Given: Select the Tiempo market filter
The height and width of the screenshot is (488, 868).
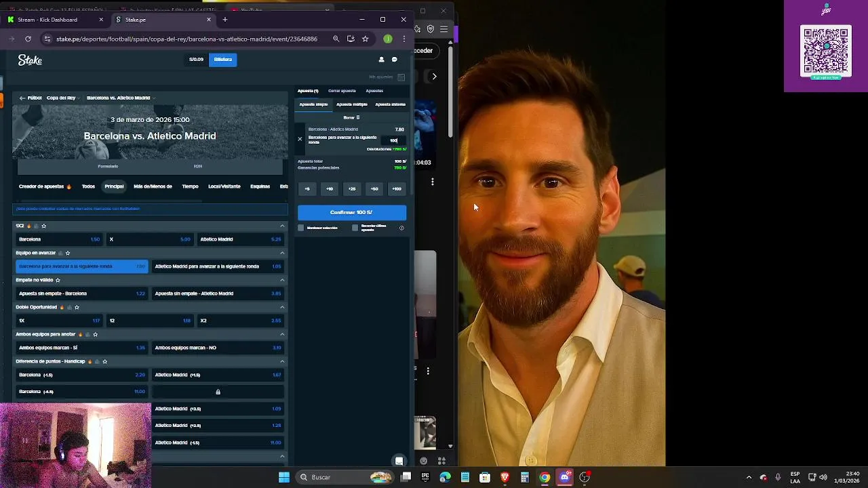Looking at the screenshot, I should 190,186.
